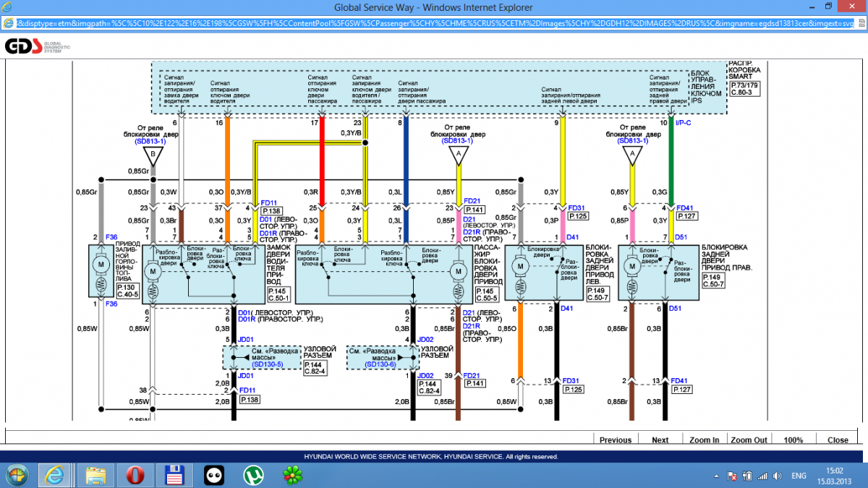Open ICQ green flower taskbar icon
Viewport: 868px width, 488px height.
coord(292,475)
